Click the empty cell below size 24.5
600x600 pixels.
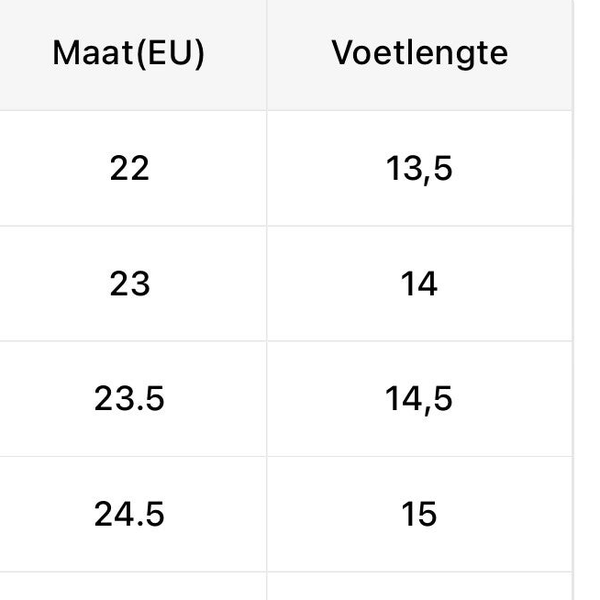pos(129,587)
